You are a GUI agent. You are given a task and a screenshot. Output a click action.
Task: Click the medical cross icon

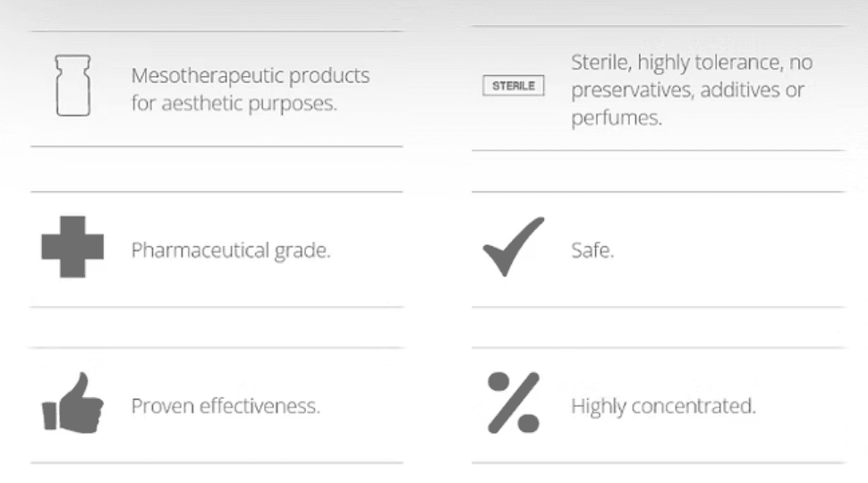(72, 247)
